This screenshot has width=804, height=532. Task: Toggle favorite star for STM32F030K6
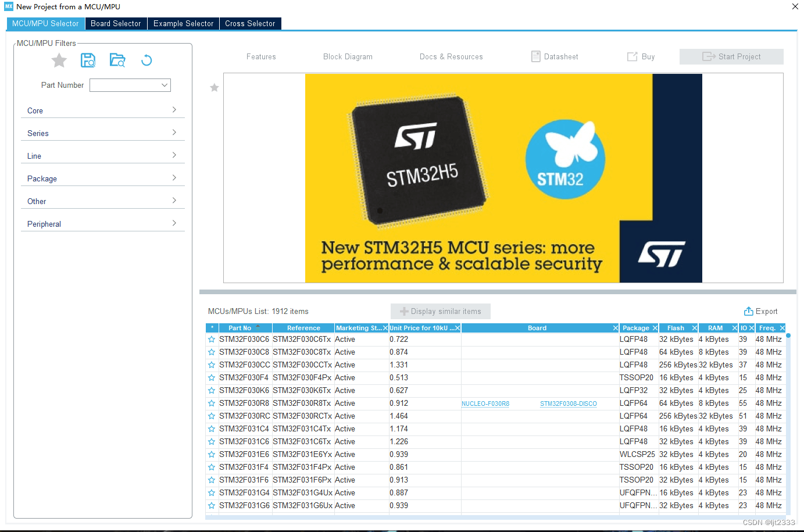coord(212,391)
